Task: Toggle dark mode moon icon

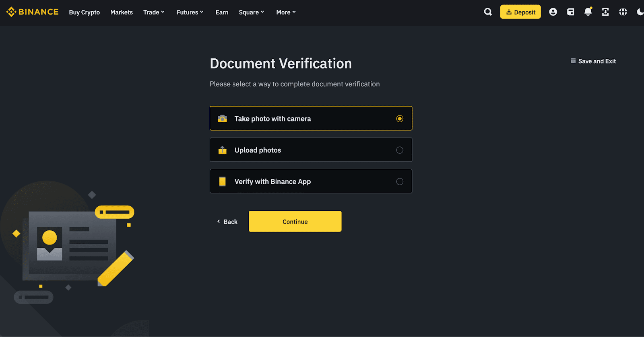Action: [640, 12]
